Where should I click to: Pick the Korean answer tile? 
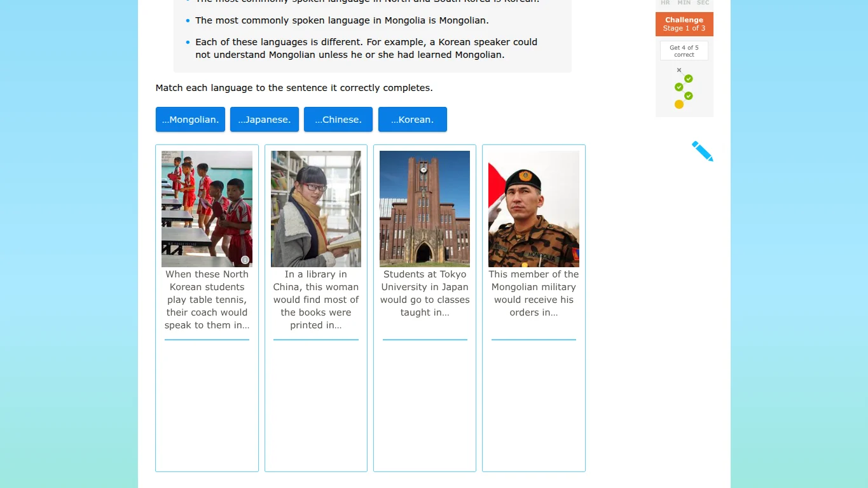pyautogui.click(x=413, y=120)
